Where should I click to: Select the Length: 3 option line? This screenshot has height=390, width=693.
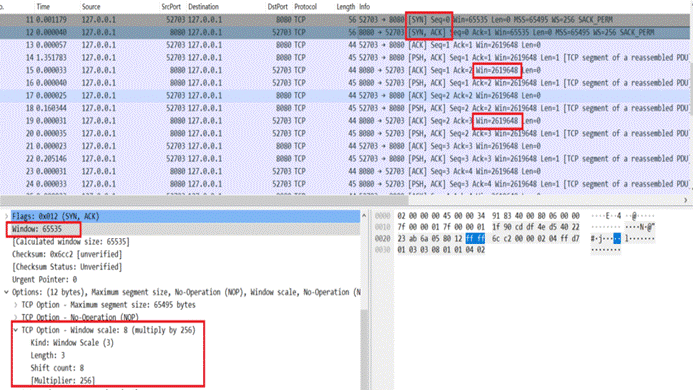pos(48,355)
